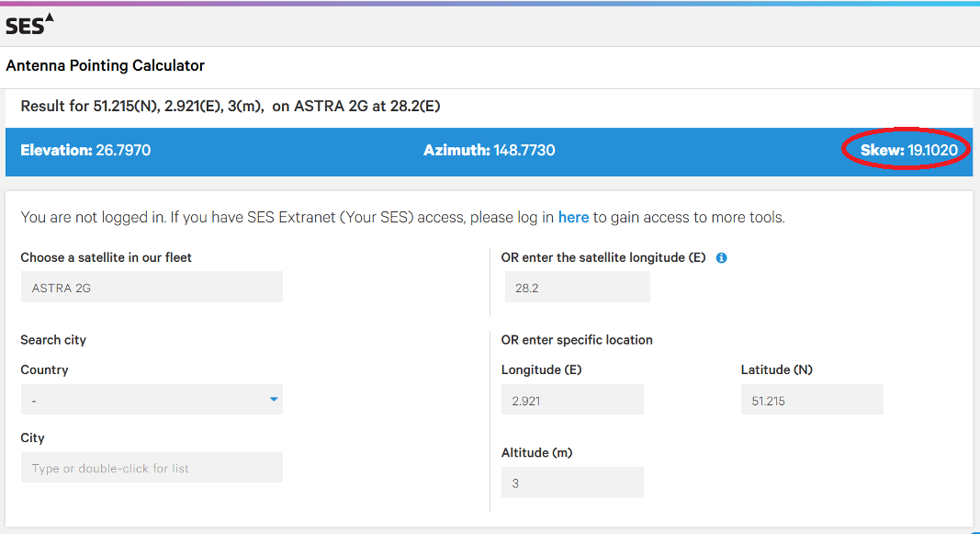The height and width of the screenshot is (534, 980).
Task: Click the result heading for ASTRA 2G
Action: point(230,107)
